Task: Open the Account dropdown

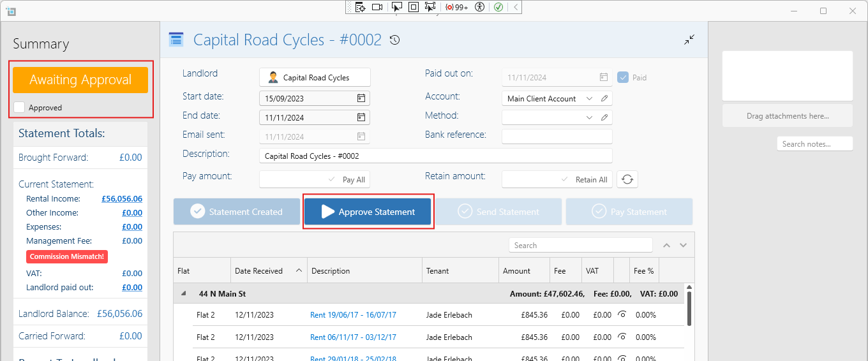Action: (588, 99)
